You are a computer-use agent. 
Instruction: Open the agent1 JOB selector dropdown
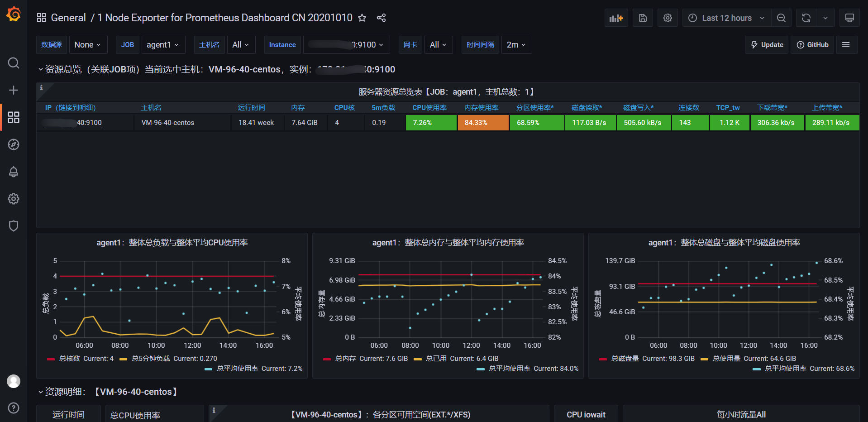tap(163, 45)
